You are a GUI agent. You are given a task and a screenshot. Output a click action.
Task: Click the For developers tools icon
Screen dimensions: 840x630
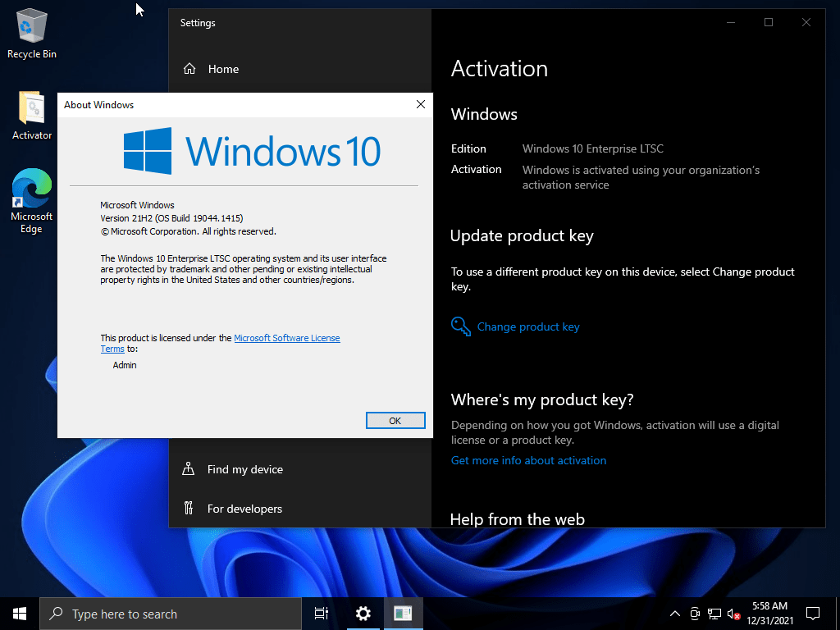[x=188, y=508]
